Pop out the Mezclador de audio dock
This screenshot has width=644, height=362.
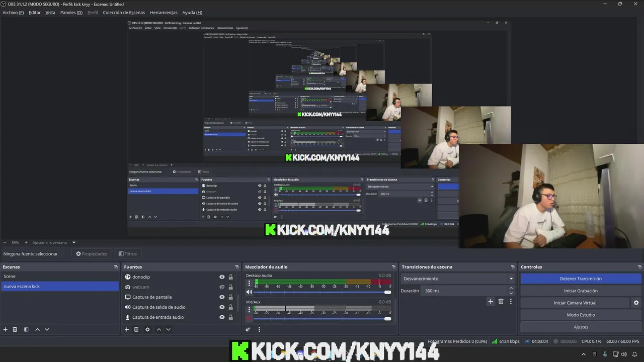(393, 267)
